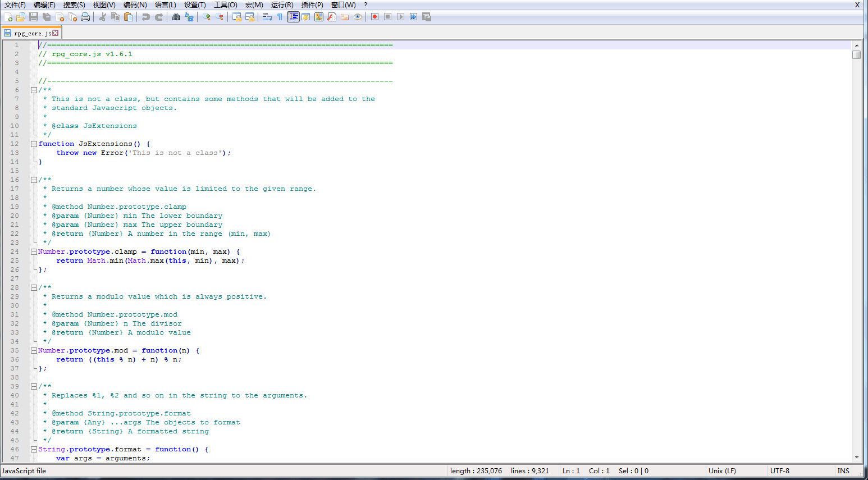
Task: Create a new document with toolbar icon
Action: click(8, 17)
